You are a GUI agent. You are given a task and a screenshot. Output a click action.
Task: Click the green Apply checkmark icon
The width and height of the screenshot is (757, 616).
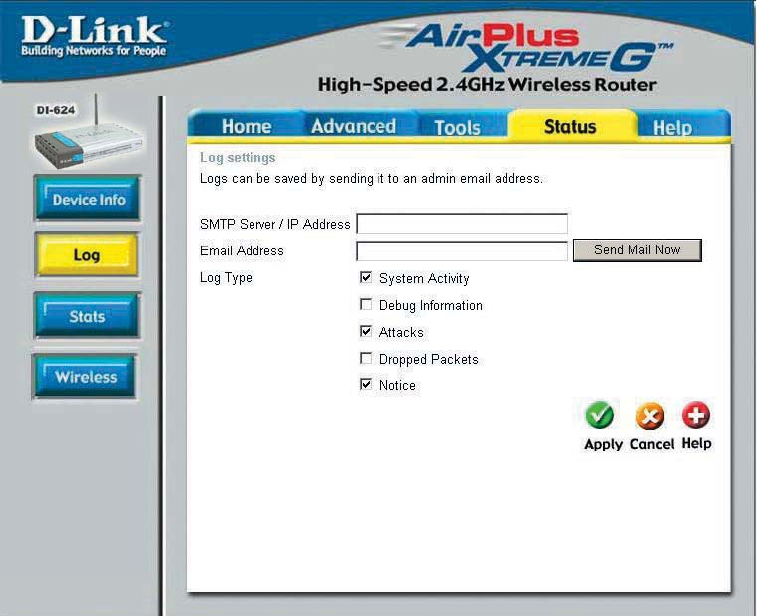[600, 415]
